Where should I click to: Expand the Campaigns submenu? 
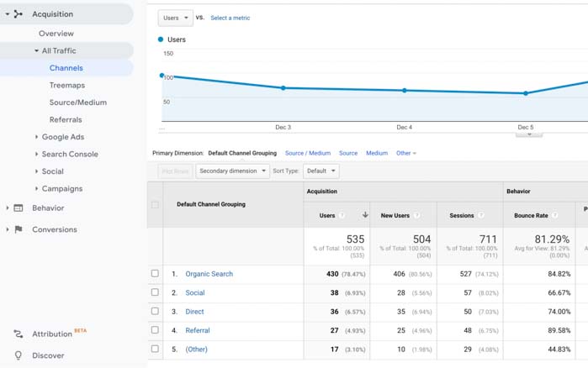(x=36, y=189)
